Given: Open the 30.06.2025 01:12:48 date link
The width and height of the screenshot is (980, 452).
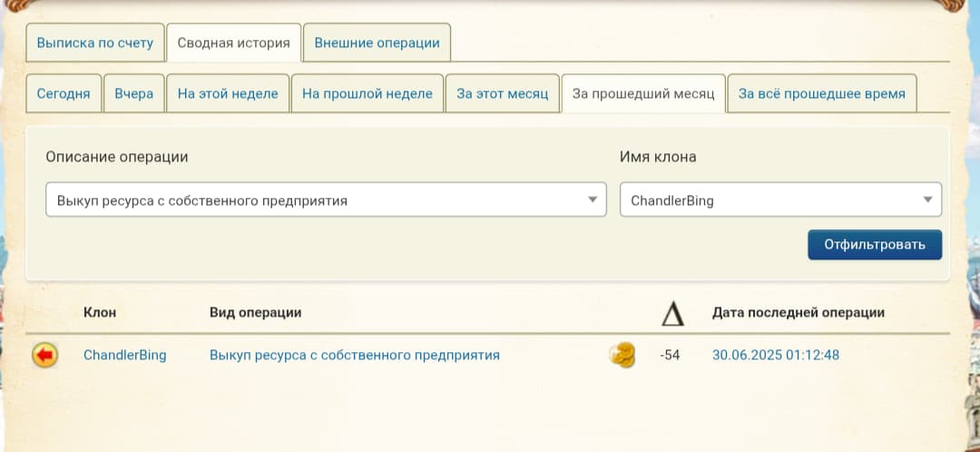Looking at the screenshot, I should pyautogui.click(x=776, y=356).
